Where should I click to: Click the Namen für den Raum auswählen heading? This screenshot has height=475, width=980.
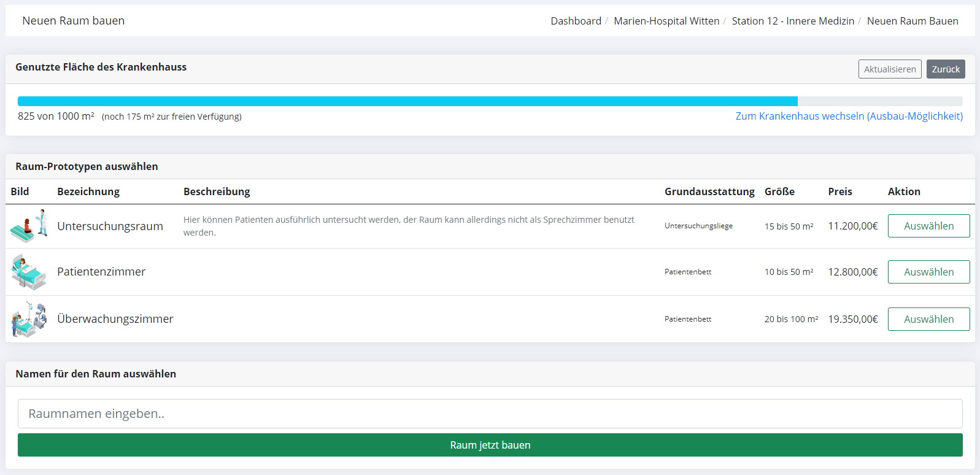(x=96, y=374)
